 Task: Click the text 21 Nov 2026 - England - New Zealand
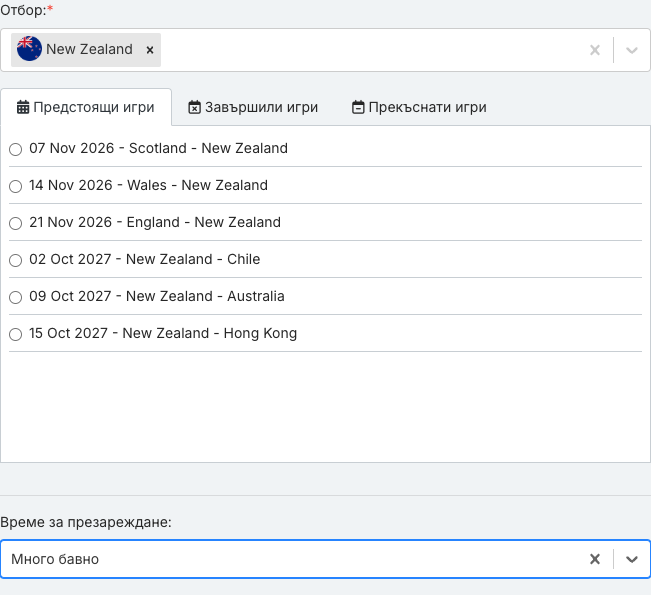tap(155, 222)
